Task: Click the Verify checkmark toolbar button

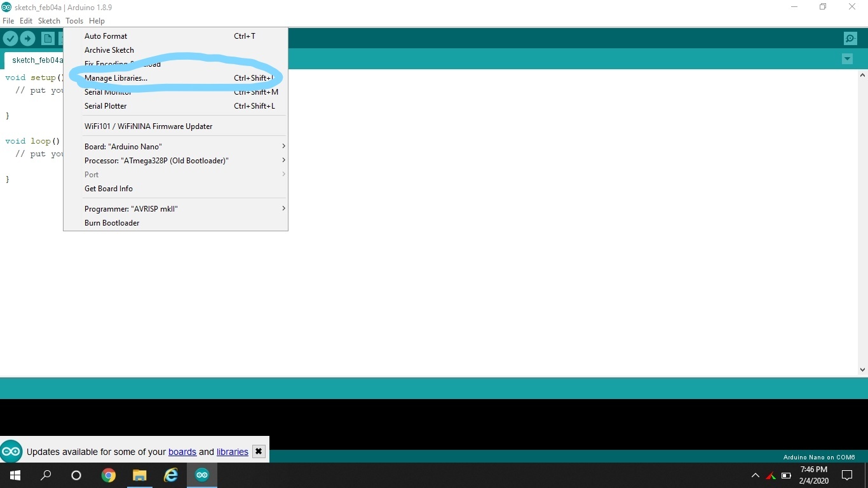Action: [x=10, y=39]
